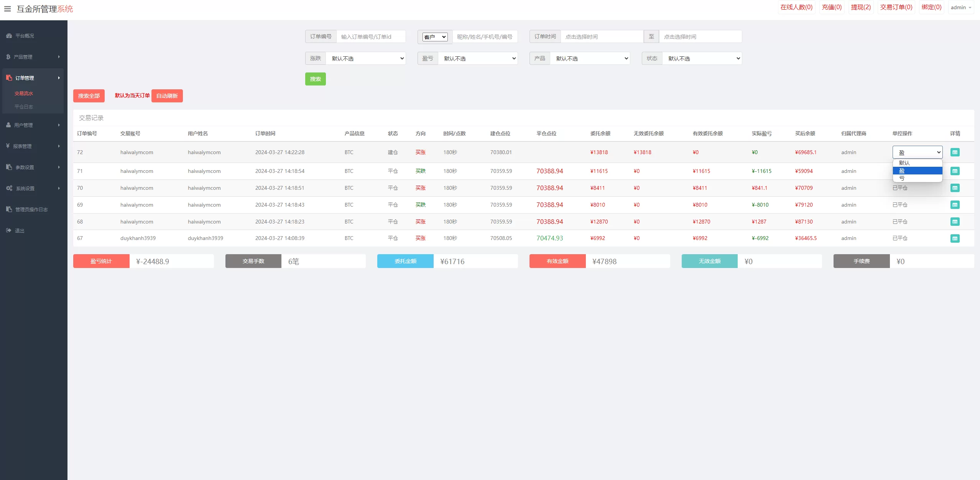
Task: Click 在线人数(0) header link
Action: click(x=796, y=7)
